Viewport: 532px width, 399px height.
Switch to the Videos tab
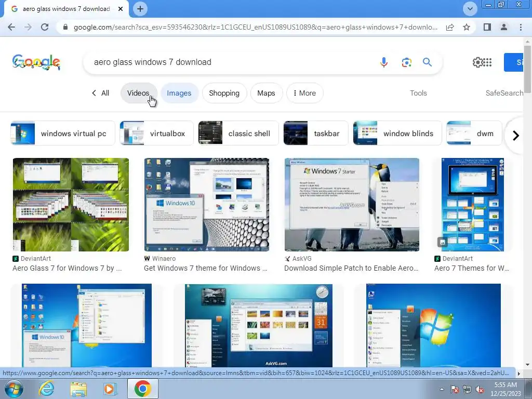coord(138,93)
